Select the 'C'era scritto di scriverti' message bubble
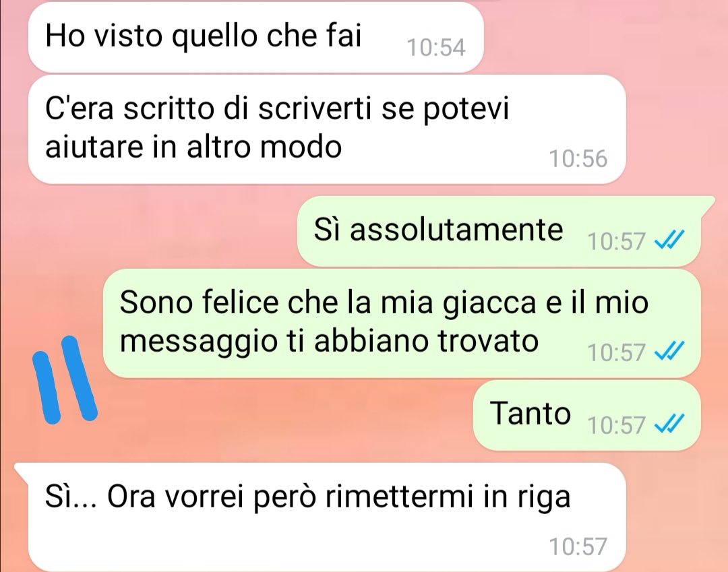The image size is (728, 572). point(327,129)
